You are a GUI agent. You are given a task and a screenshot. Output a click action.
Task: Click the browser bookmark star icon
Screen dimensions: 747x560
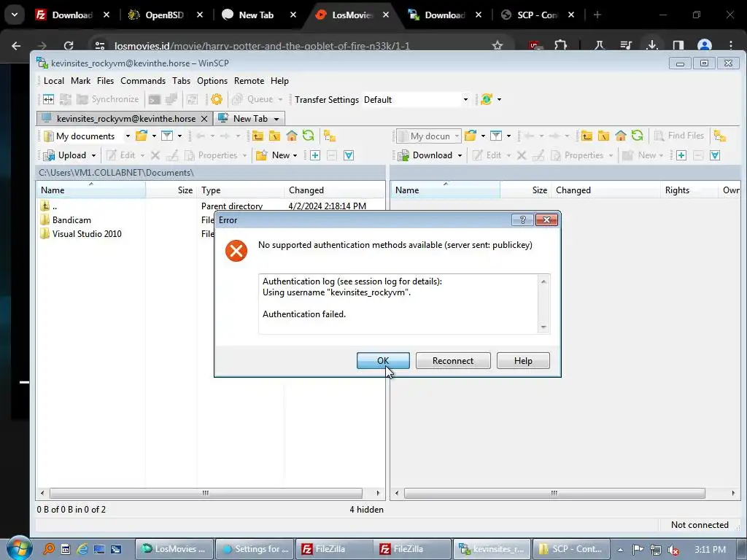[498, 45]
